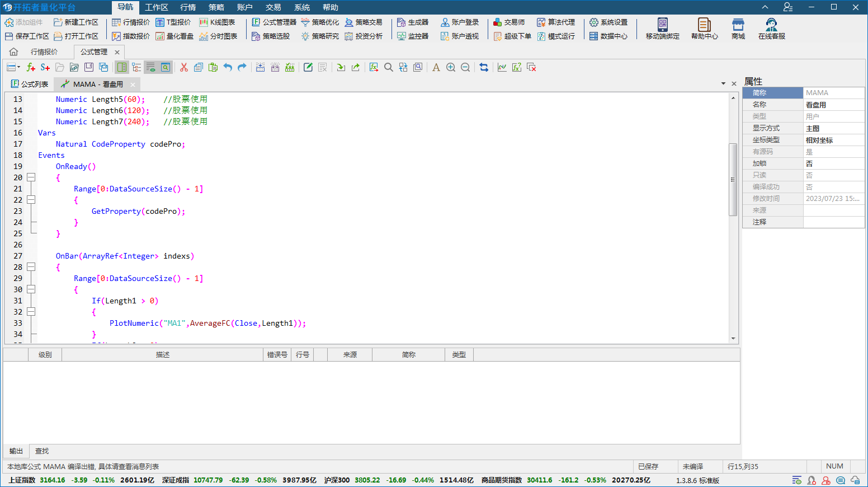The height and width of the screenshot is (487, 868).
Task: Toggle the output preview panel icon
Action: [x=151, y=67]
